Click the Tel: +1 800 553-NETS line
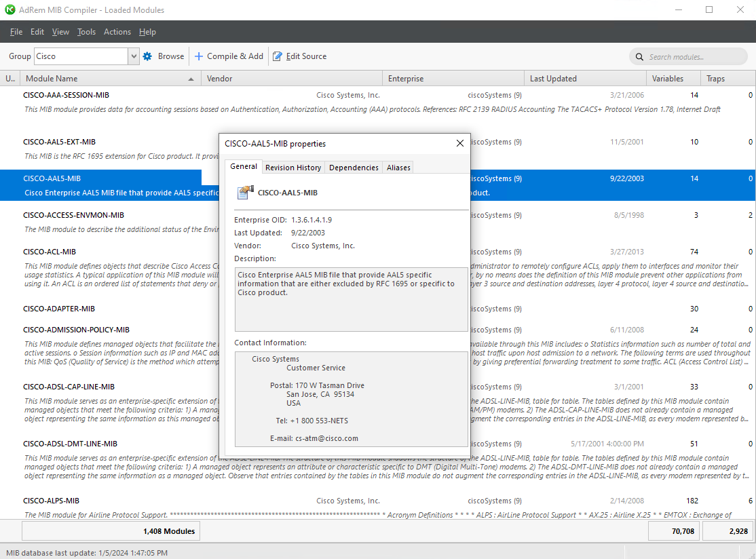Screen dimensions: 756x559 pos(312,421)
